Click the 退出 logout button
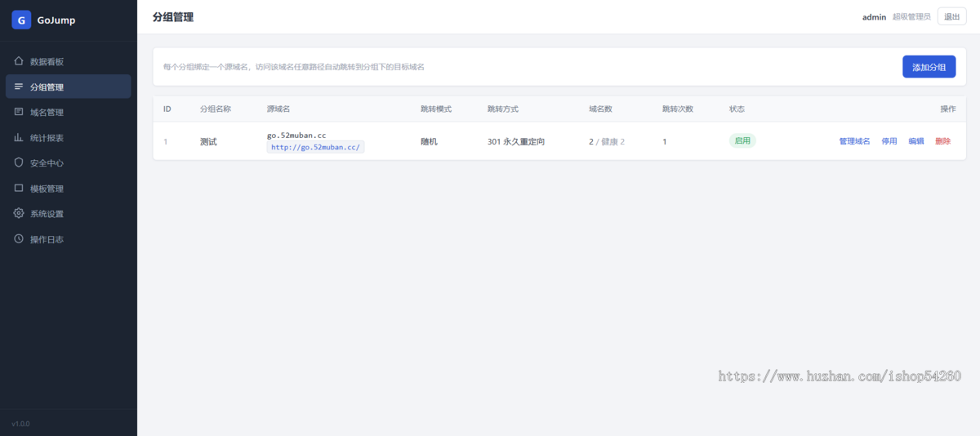The width and height of the screenshot is (980, 436). [x=951, y=17]
